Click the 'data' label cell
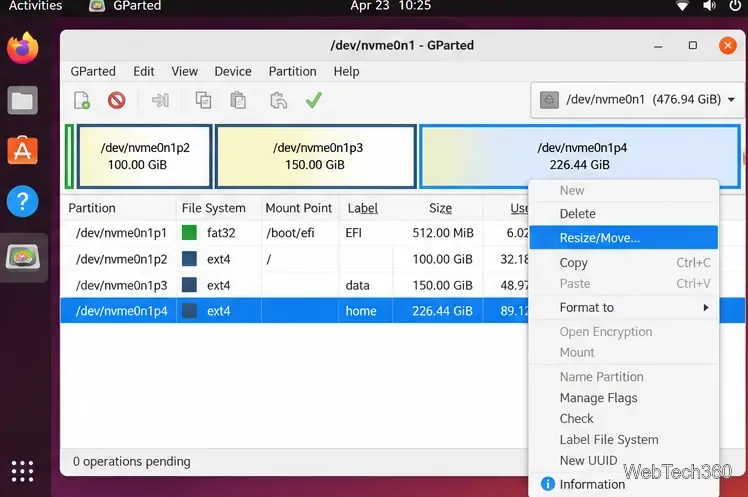 point(357,285)
